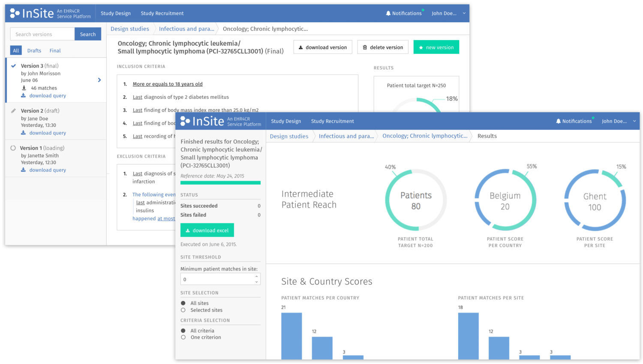Click checkmark icon beside Version 3
Viewport: 643px width, 364px height.
[x=13, y=66]
